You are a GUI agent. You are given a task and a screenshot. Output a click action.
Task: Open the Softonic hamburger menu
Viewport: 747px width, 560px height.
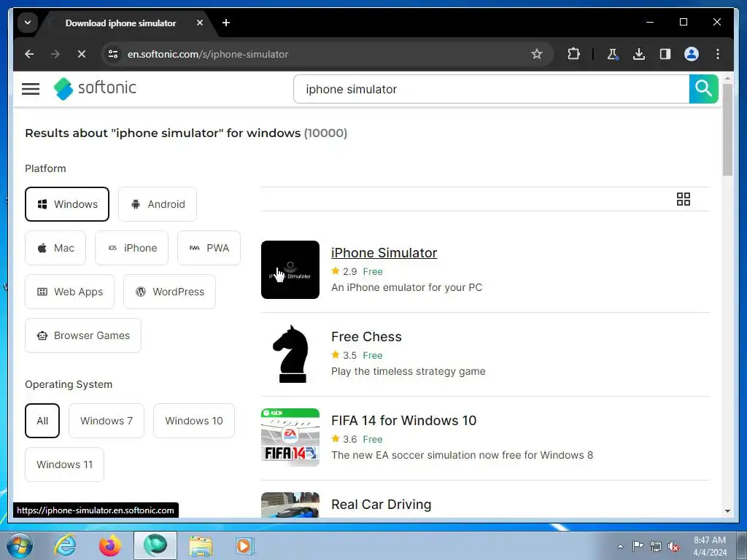pyautogui.click(x=31, y=88)
